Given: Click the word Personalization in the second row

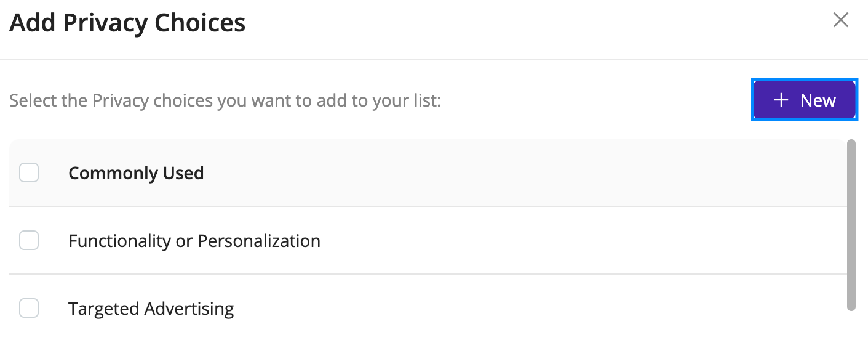Looking at the screenshot, I should point(258,241).
